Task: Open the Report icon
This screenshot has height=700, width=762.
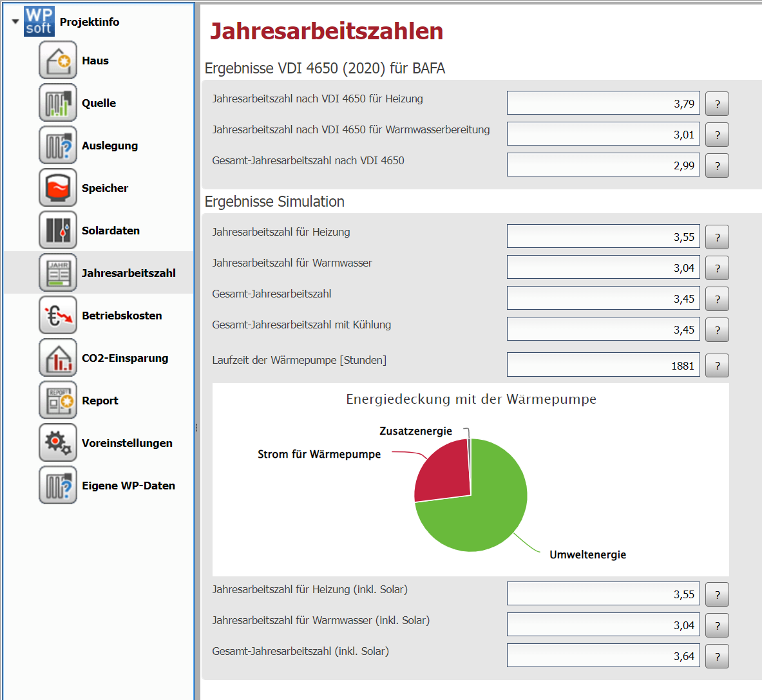Action: tap(58, 401)
